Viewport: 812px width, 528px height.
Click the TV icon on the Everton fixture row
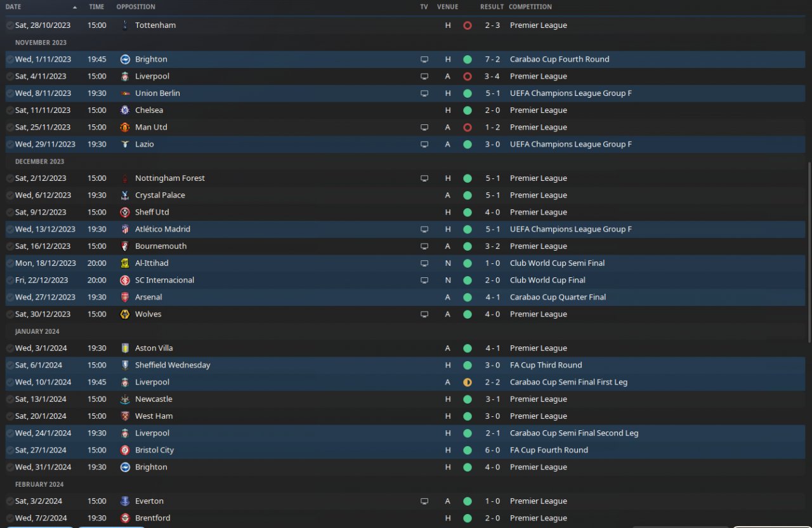424,501
